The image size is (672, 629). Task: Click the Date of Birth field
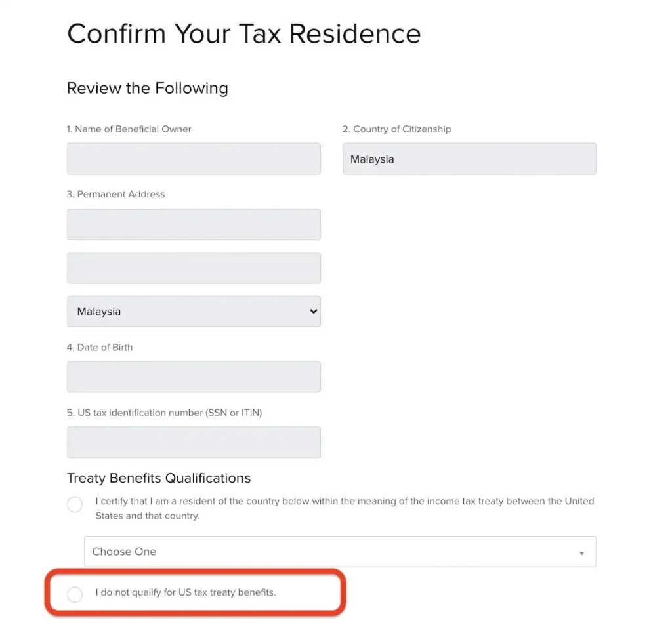click(194, 376)
